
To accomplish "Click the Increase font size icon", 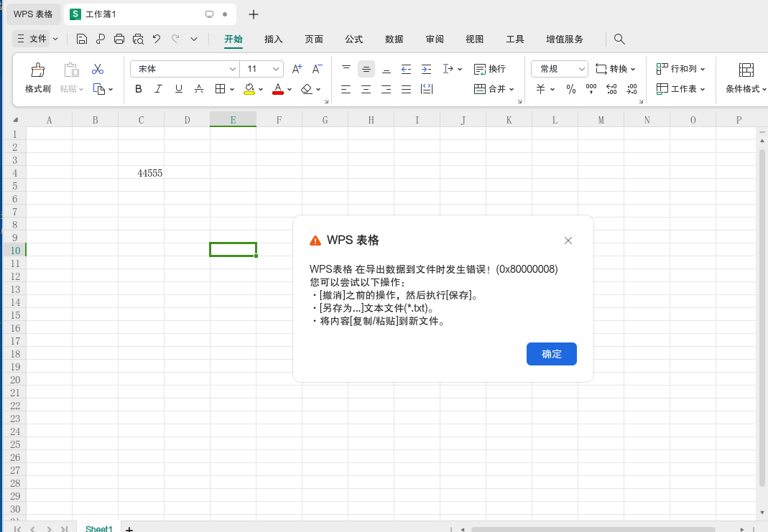I will [x=297, y=69].
